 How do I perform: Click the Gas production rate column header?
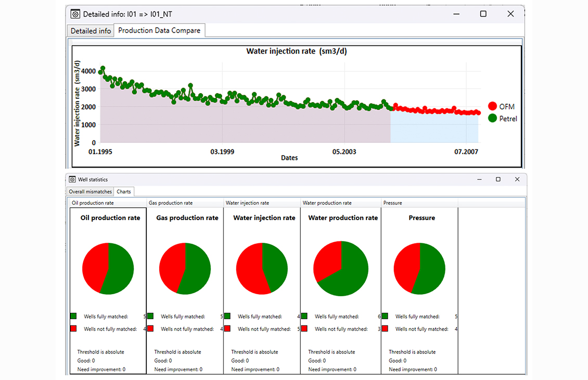(171, 203)
